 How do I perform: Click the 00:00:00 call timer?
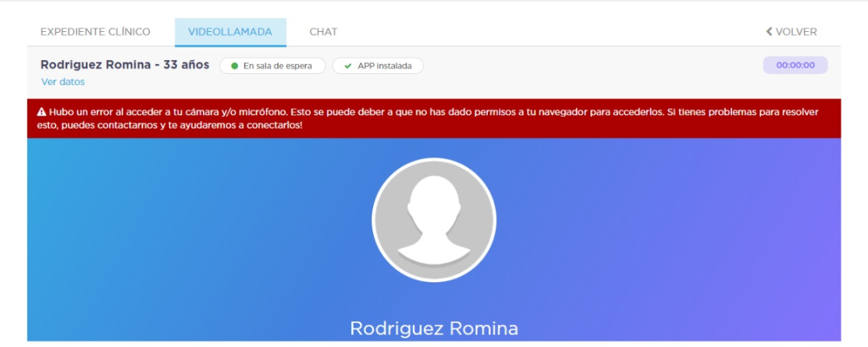tap(795, 66)
